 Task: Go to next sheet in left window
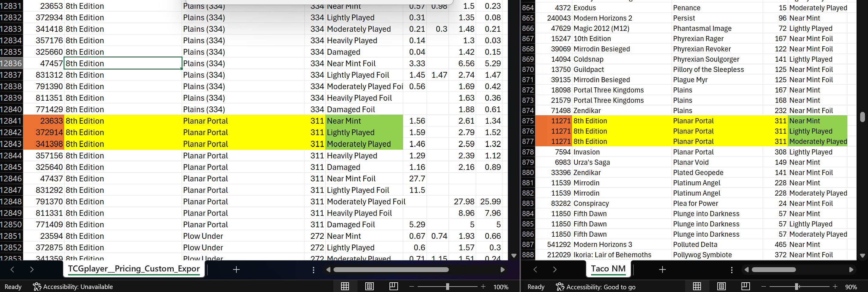click(32, 269)
